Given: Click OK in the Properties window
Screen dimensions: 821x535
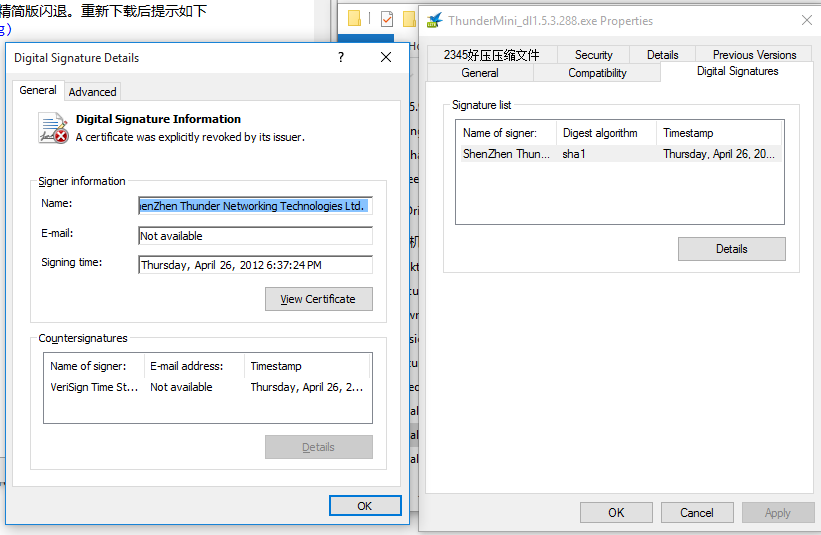Looking at the screenshot, I should point(616,512).
